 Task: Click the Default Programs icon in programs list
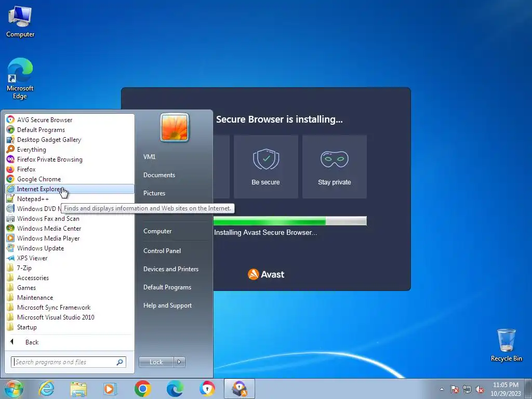point(10,129)
